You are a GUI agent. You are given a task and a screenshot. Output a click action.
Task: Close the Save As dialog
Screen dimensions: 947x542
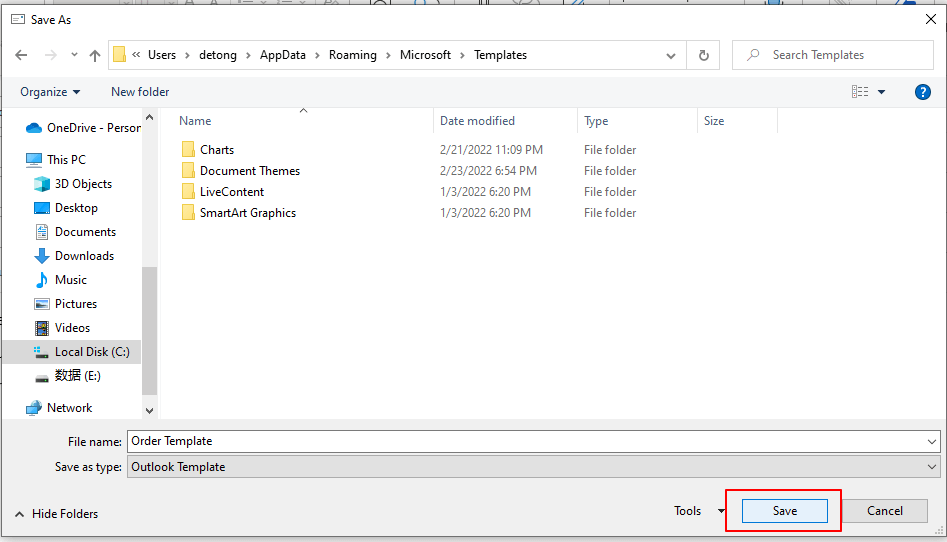click(x=931, y=19)
